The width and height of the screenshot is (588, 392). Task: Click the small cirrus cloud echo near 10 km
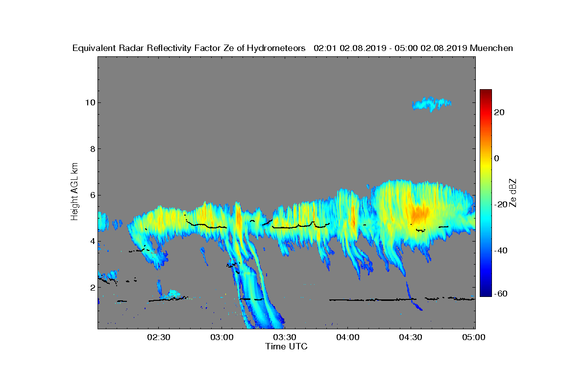click(431, 103)
